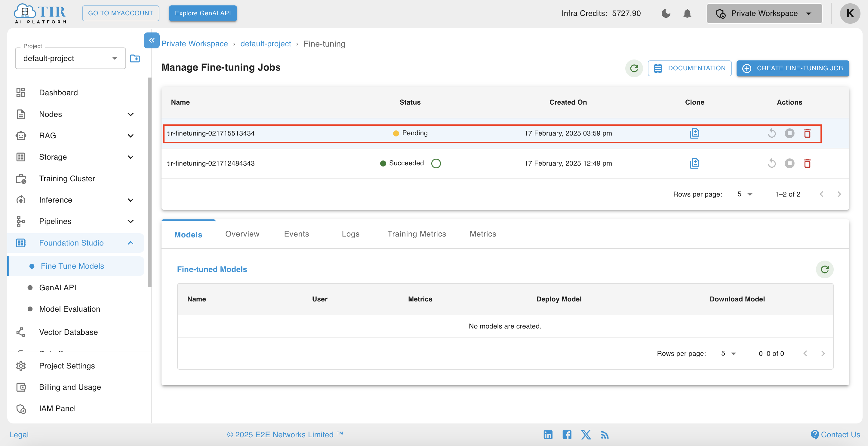Image resolution: width=868 pixels, height=446 pixels.
Task: Clone the tir-finetuning-021712484343 job
Action: pos(694,163)
